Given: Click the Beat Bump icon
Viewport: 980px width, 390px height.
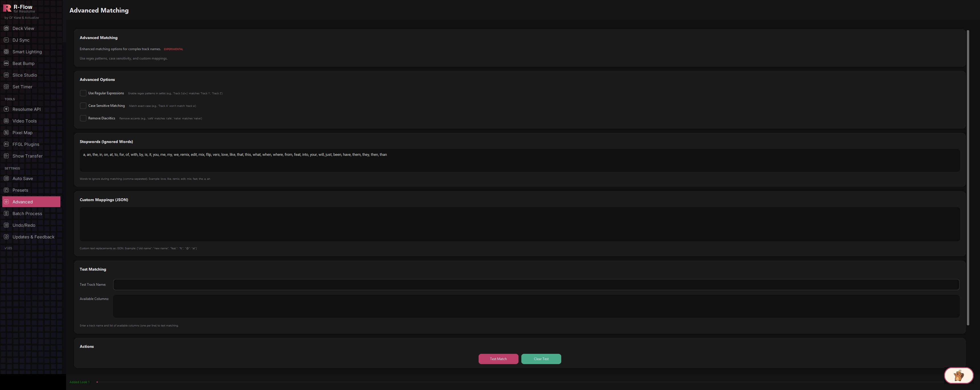Looking at the screenshot, I should pos(6,63).
